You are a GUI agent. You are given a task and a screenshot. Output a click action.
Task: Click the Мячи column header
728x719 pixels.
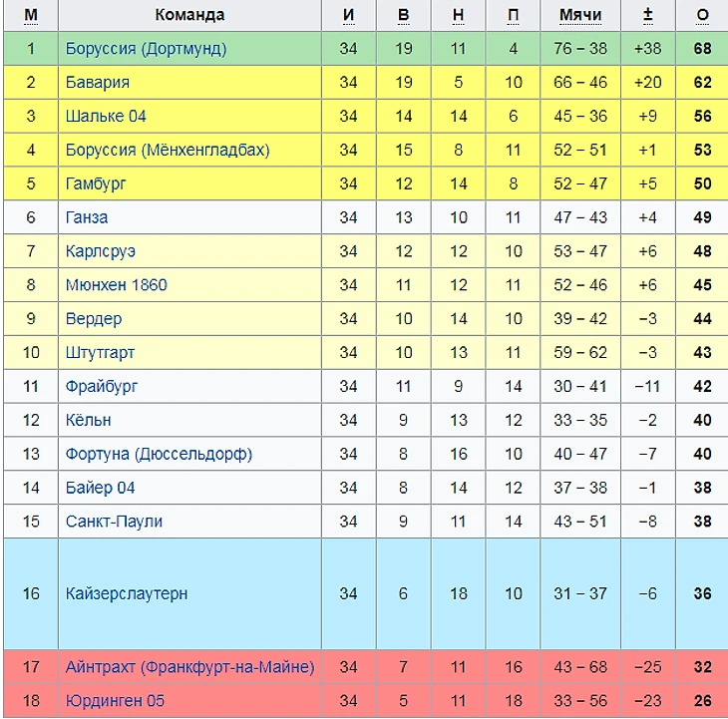tap(579, 15)
